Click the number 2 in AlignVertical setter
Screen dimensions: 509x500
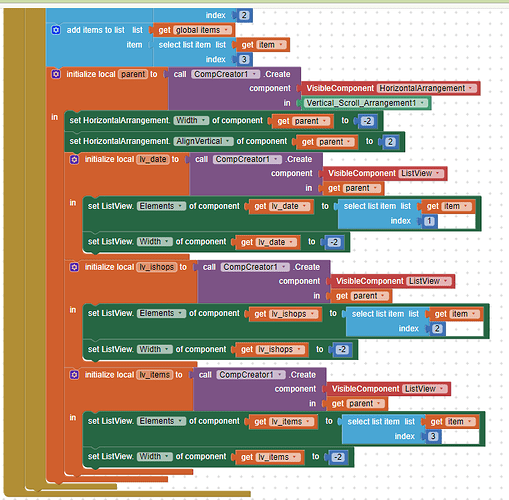390,142
